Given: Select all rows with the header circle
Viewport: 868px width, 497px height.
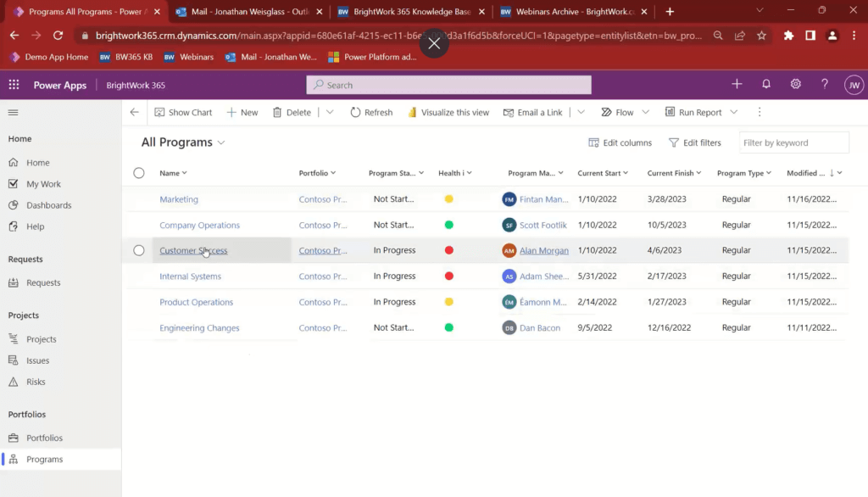Looking at the screenshot, I should coord(138,172).
